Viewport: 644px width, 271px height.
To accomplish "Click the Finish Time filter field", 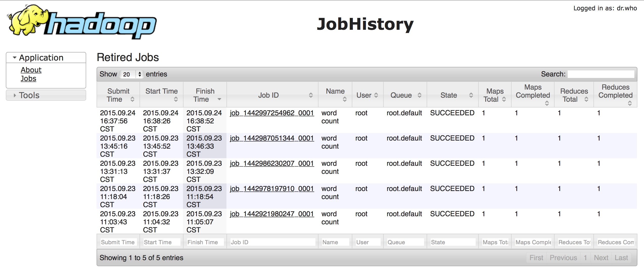I will (205, 242).
